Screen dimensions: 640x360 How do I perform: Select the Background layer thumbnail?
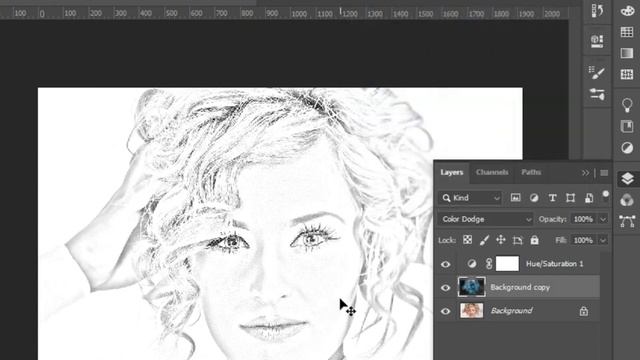[x=471, y=311]
